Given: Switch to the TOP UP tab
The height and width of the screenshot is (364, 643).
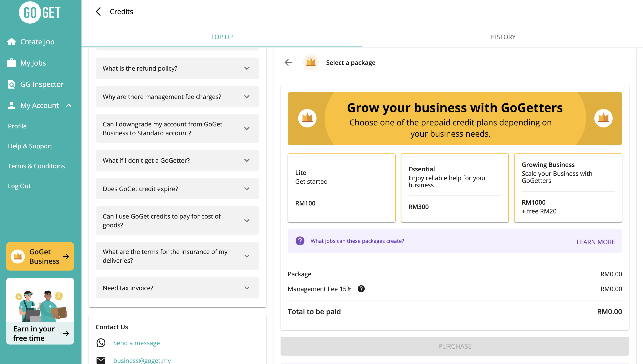Looking at the screenshot, I should [222, 37].
